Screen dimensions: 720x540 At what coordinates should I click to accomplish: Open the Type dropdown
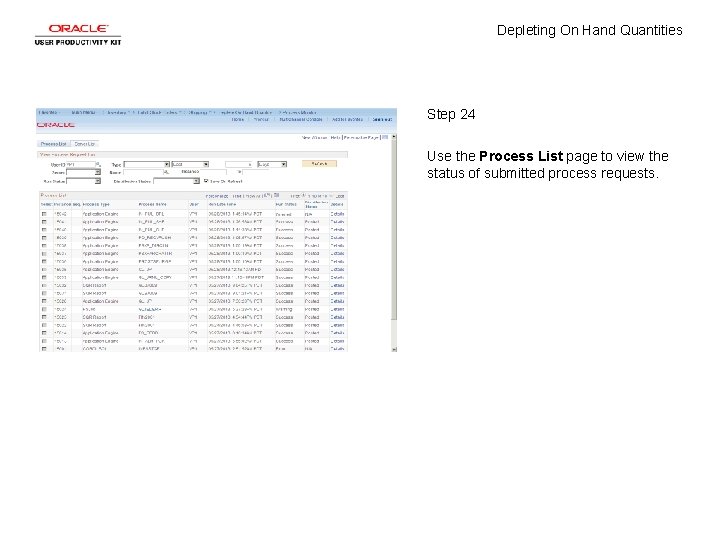[x=146, y=164]
